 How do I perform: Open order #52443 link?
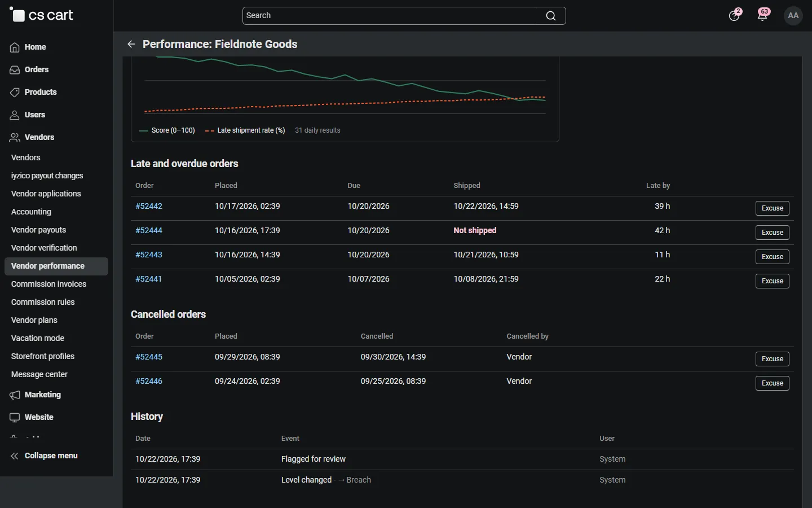149,255
